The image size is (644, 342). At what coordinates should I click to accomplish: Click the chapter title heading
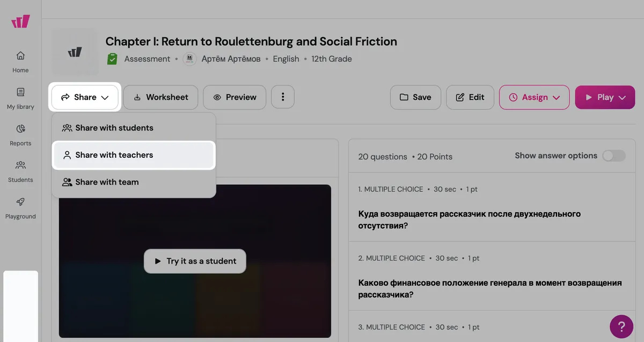[251, 41]
